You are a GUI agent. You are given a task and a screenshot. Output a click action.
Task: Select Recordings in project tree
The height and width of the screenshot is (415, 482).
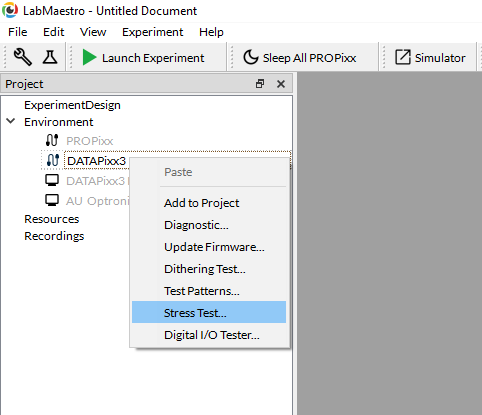(x=54, y=236)
